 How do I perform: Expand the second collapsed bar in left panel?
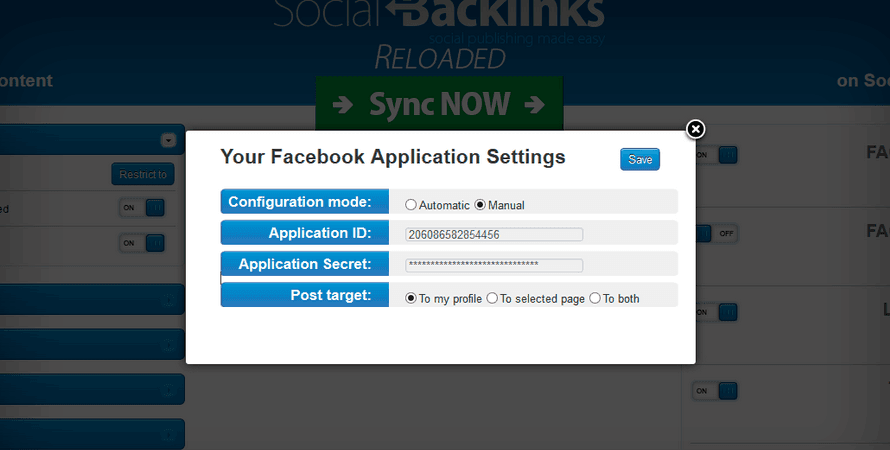(x=92, y=344)
